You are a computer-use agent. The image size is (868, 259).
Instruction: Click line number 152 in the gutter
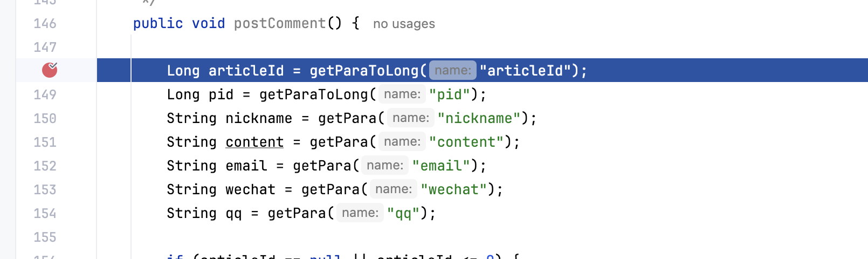(x=45, y=166)
